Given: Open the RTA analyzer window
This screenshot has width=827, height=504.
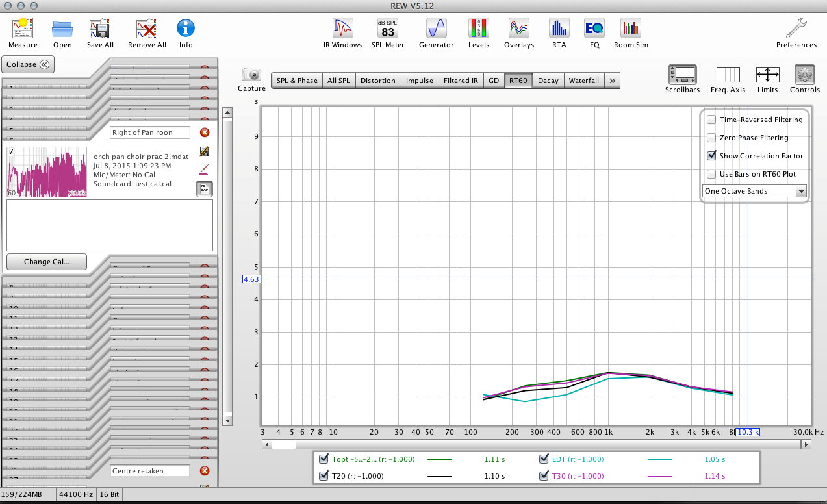Looking at the screenshot, I should point(559,29).
